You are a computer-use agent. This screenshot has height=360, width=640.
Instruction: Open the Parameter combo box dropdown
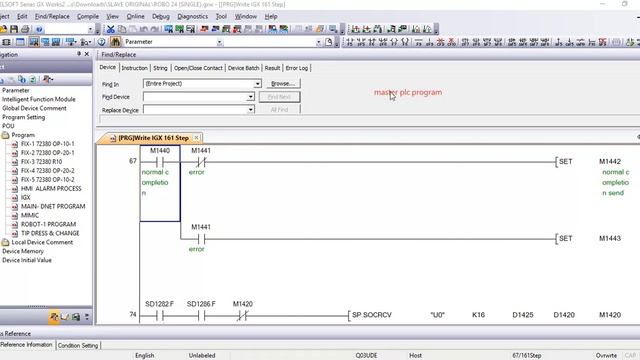220,42
